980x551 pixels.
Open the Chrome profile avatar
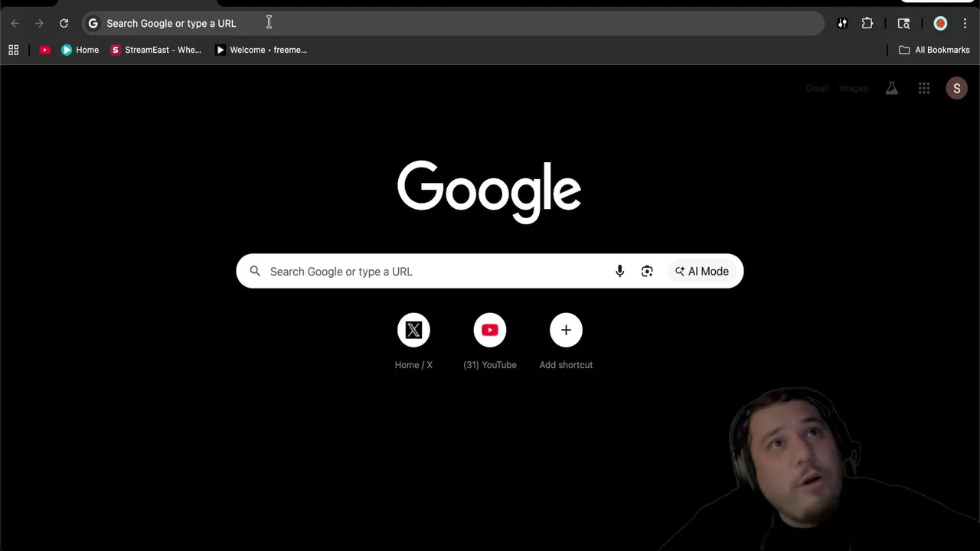point(940,24)
